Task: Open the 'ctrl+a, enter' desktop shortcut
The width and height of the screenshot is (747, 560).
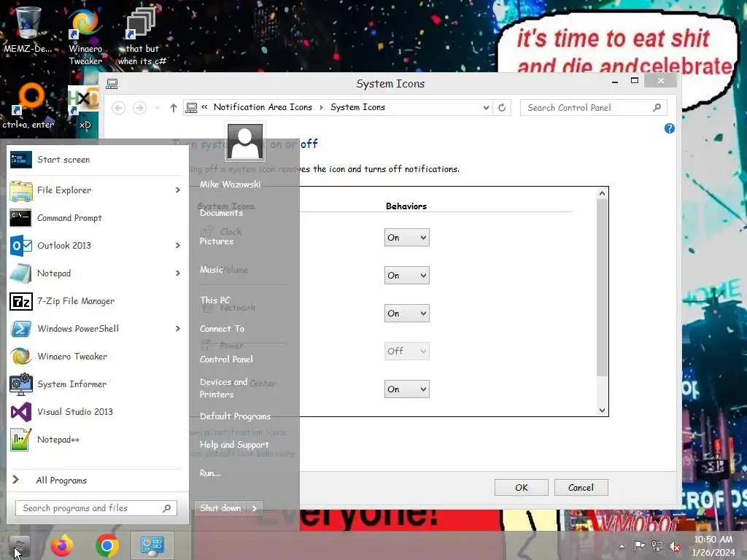Action: point(28,106)
